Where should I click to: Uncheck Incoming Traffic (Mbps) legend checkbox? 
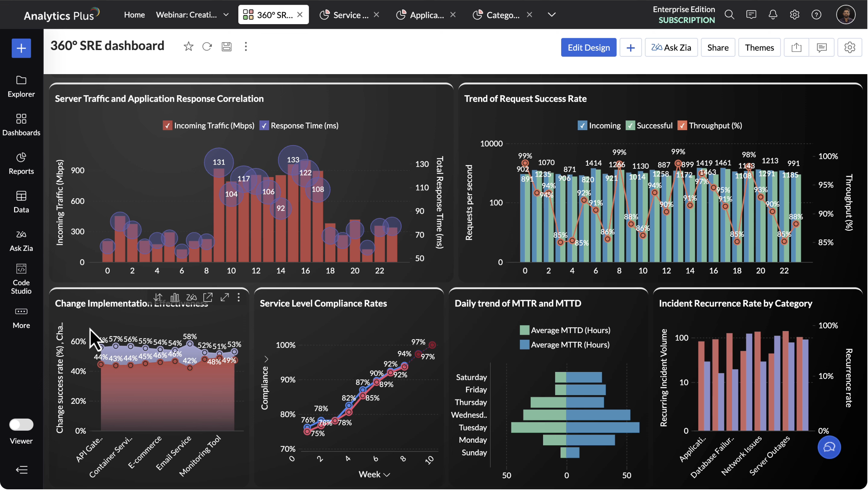[167, 126]
